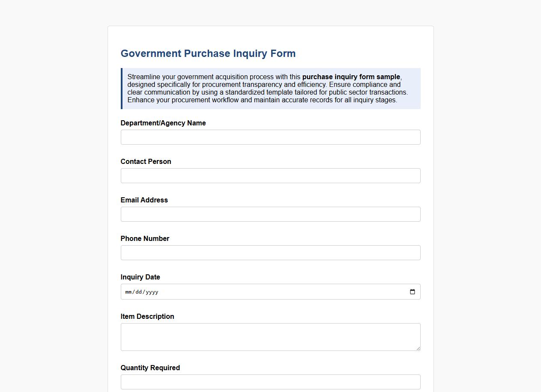This screenshot has width=541, height=392.
Task: Select the Phone Number input field
Action: click(x=270, y=252)
